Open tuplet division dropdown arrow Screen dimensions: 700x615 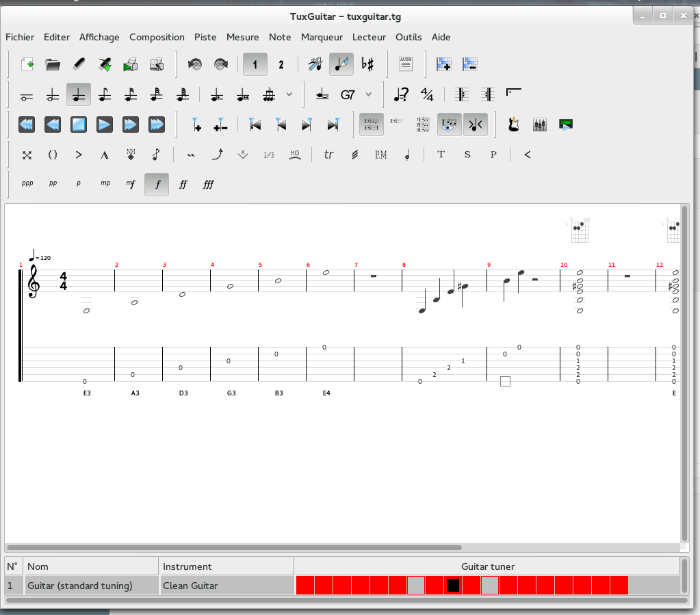289,94
